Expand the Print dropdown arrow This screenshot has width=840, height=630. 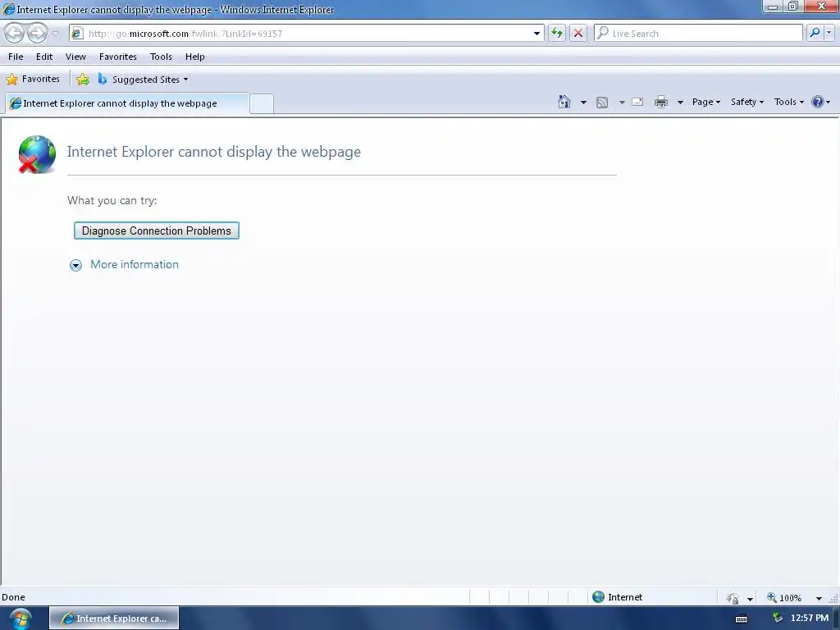click(680, 103)
